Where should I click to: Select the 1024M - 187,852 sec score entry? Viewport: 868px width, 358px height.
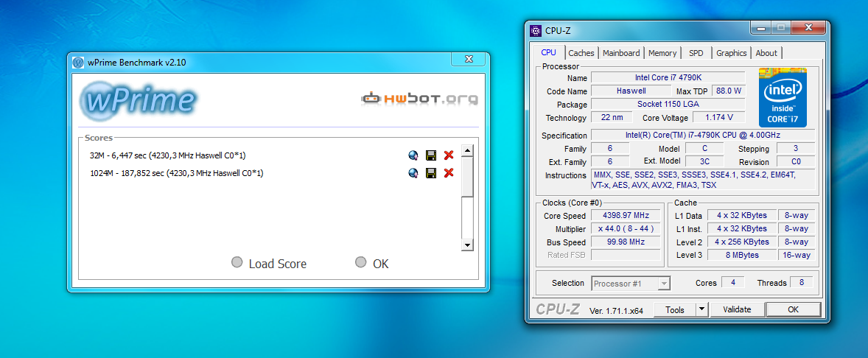(177, 173)
